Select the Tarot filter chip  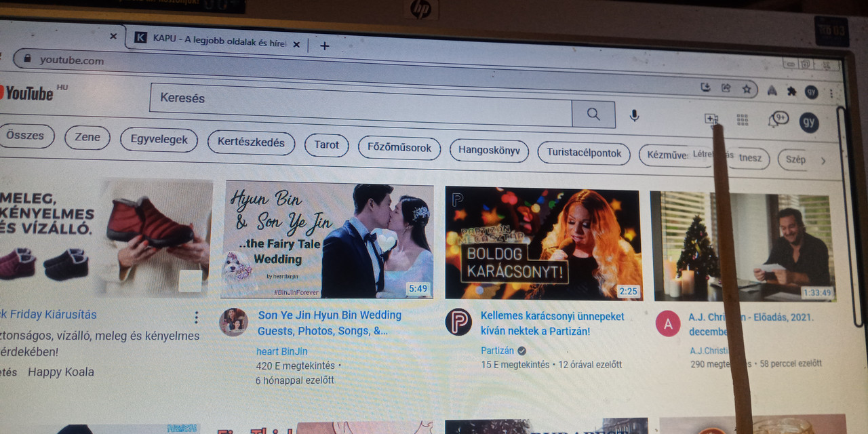(x=326, y=145)
